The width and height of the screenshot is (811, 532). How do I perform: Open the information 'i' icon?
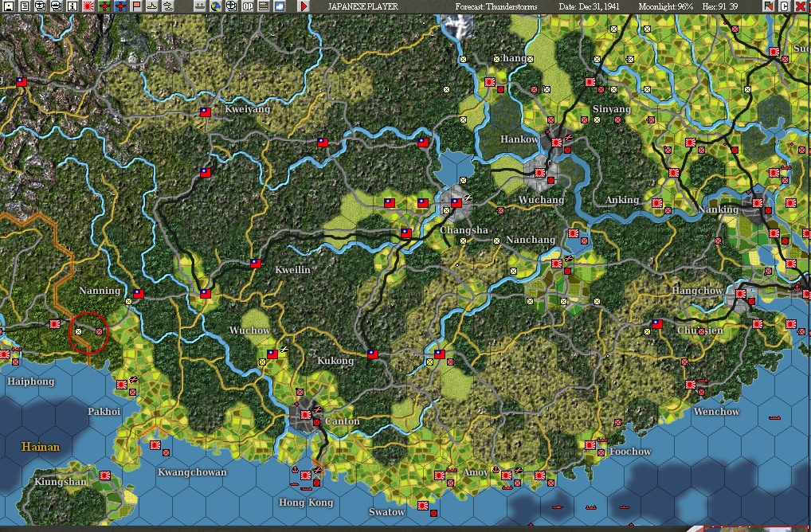[x=72, y=6]
